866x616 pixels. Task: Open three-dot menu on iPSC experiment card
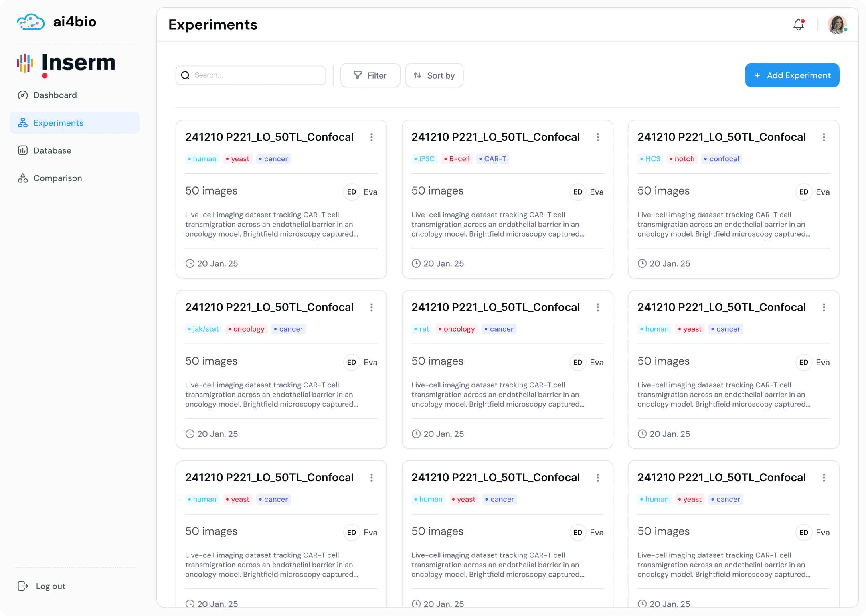point(598,137)
